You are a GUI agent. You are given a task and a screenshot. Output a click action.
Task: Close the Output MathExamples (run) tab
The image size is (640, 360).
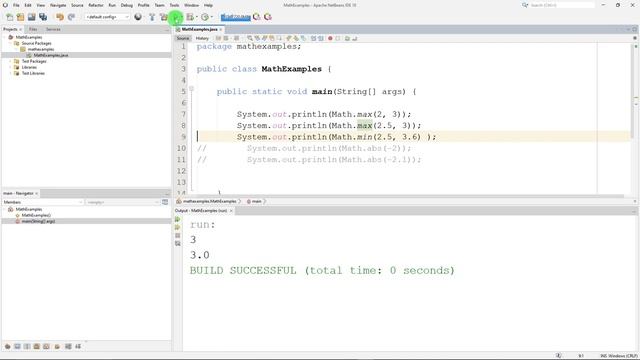pyautogui.click(x=231, y=211)
